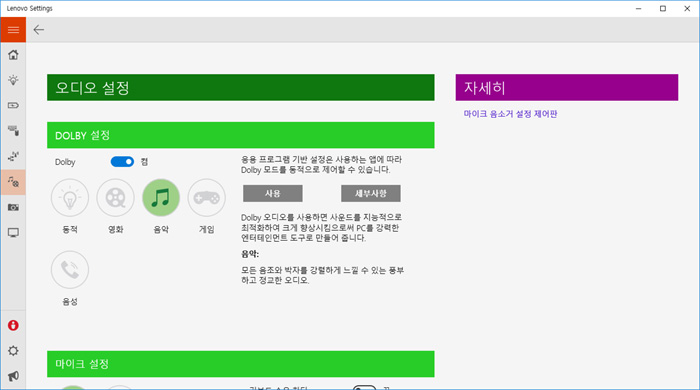700x390 pixels.
Task: Go back with the arrow button
Action: 39,30
